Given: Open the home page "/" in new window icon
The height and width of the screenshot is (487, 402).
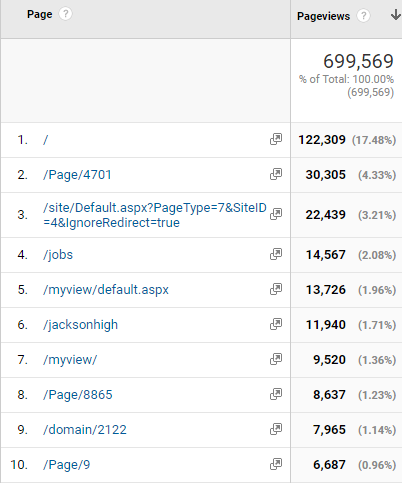Looking at the screenshot, I should [276, 139].
